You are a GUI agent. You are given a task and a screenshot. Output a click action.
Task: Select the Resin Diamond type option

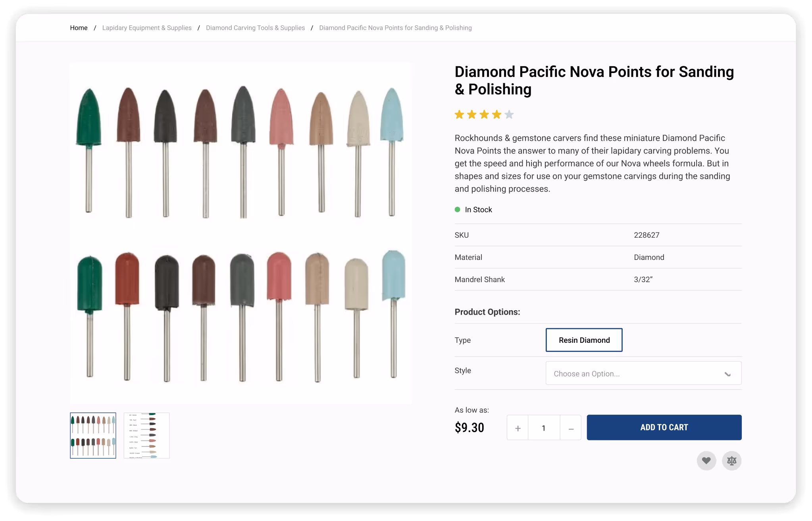point(584,340)
